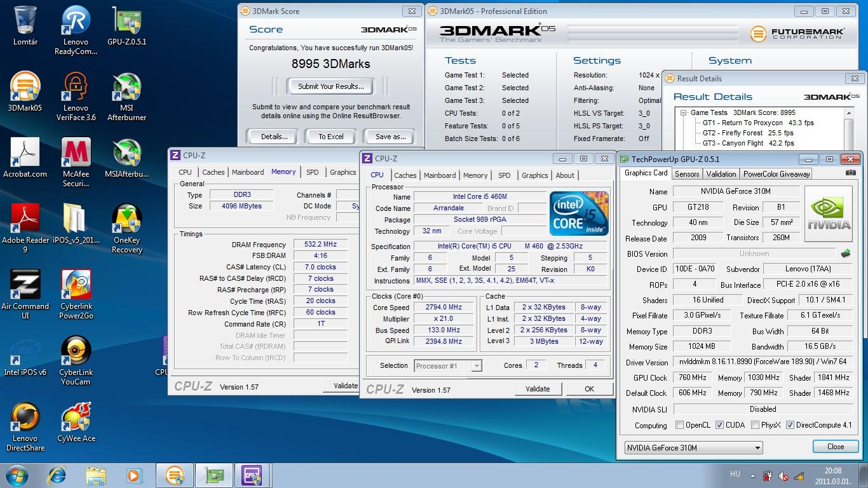Switch to Validation tab in GPU-Z
This screenshot has height=488, width=868.
(721, 173)
